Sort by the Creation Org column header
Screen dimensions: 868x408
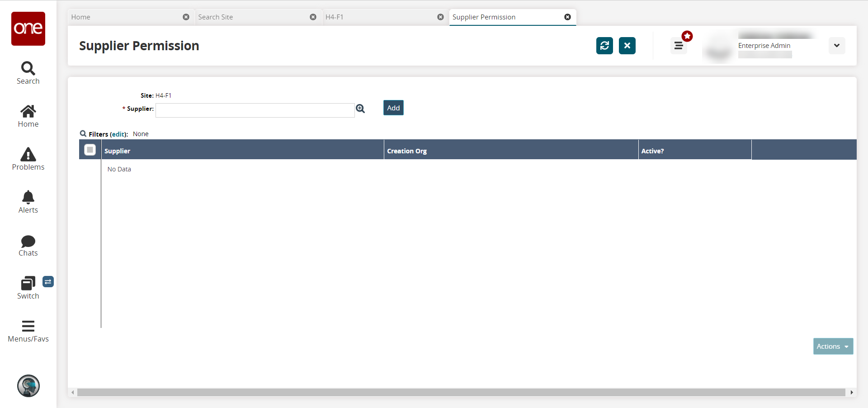click(511, 151)
